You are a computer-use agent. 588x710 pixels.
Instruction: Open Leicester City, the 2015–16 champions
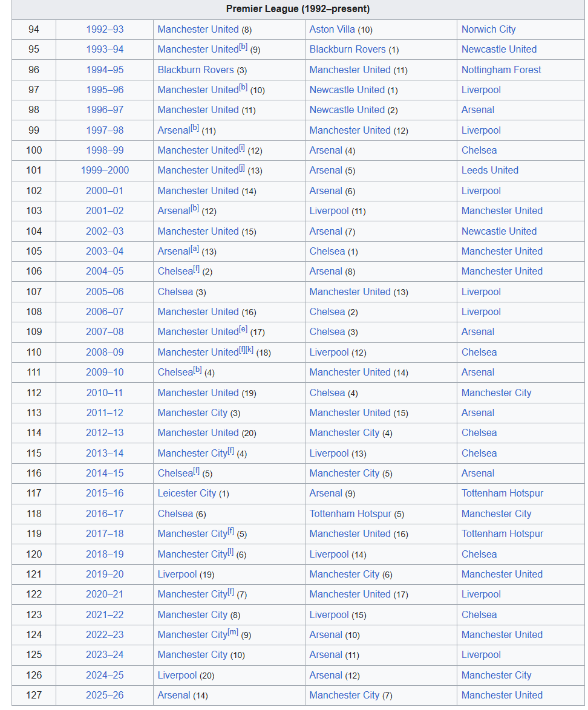(187, 493)
